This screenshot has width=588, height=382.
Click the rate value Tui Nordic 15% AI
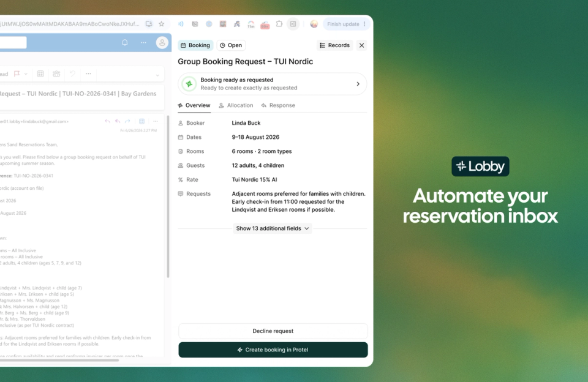coord(254,179)
